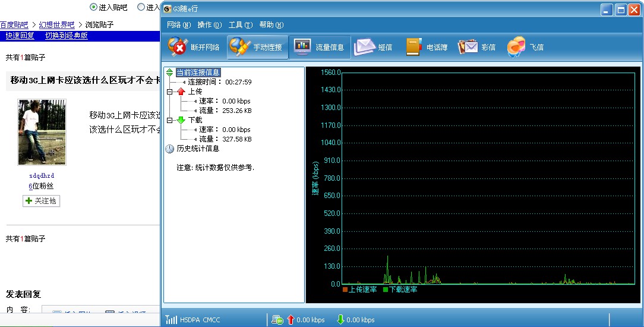Click the 发表回复 heading
The height and width of the screenshot is (327, 644).
click(23, 294)
